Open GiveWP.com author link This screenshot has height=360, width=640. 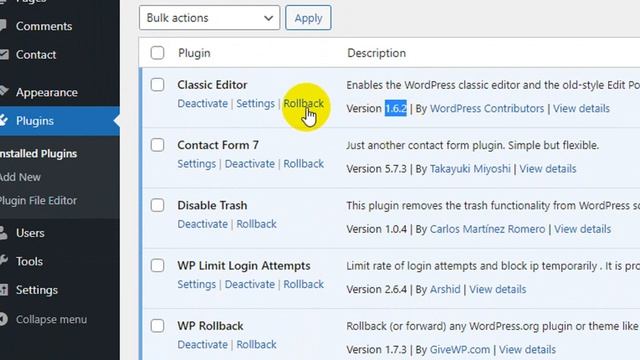[460, 350]
